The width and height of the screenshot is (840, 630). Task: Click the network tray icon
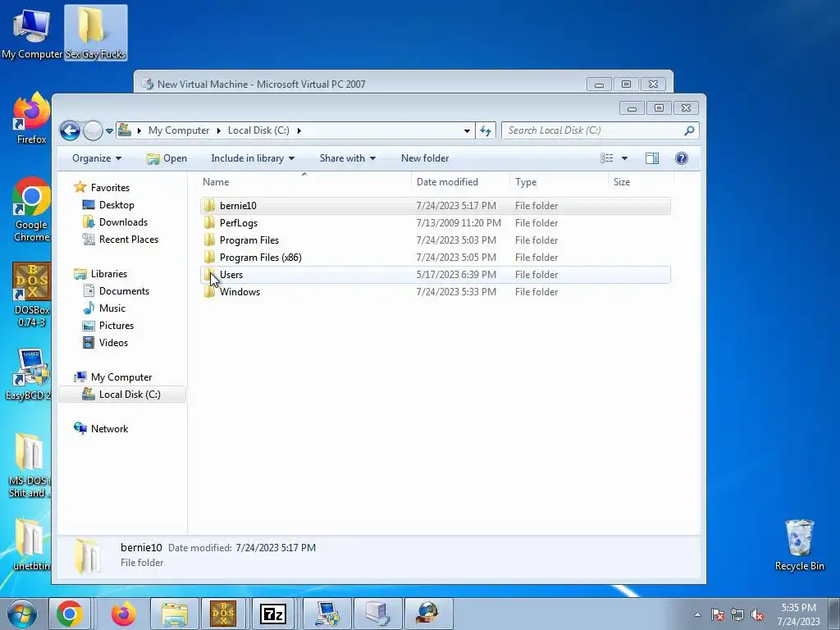coord(737,614)
